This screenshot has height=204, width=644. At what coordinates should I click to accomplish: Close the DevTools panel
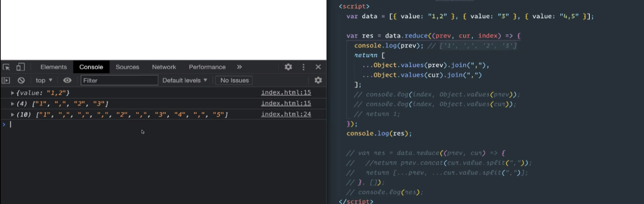318,67
